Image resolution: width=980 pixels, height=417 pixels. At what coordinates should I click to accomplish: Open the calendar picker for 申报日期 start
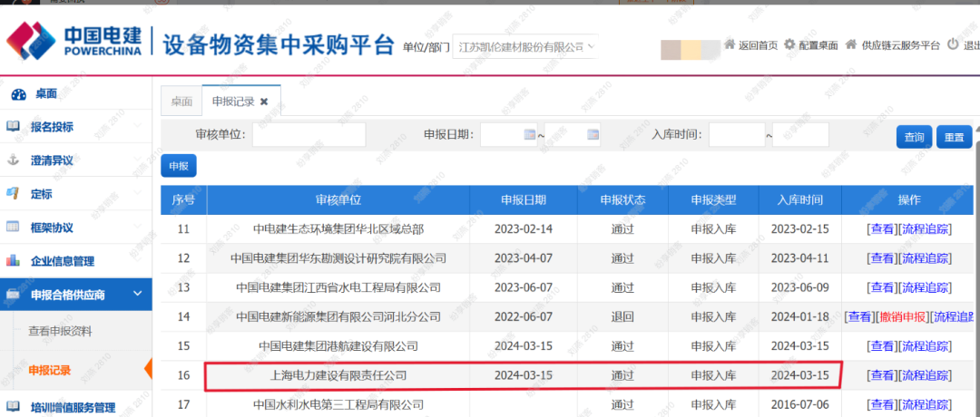pyautogui.click(x=529, y=134)
